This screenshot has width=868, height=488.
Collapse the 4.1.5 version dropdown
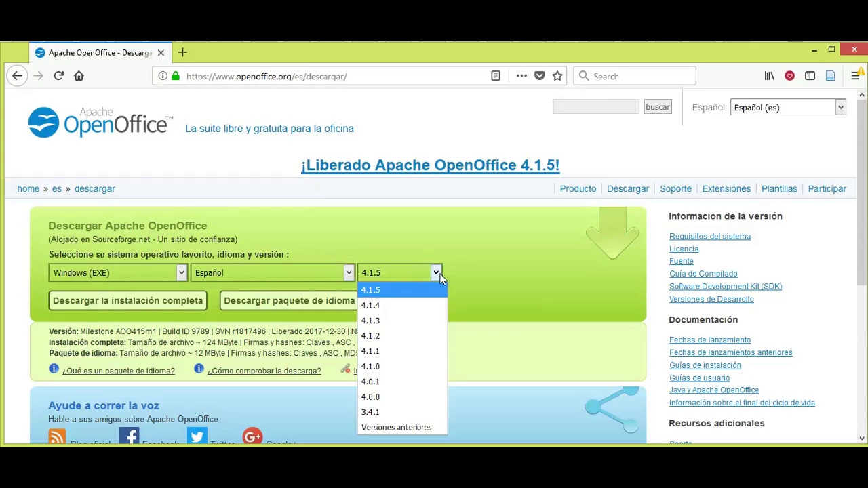tap(399, 272)
